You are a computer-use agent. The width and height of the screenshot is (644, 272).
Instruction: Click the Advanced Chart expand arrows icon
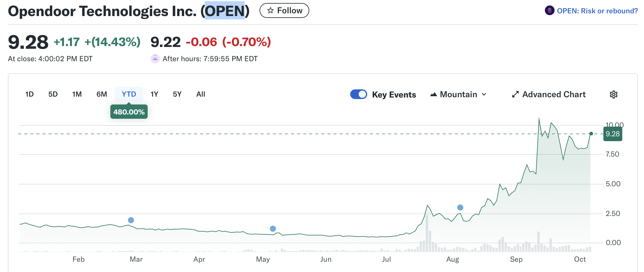(515, 95)
